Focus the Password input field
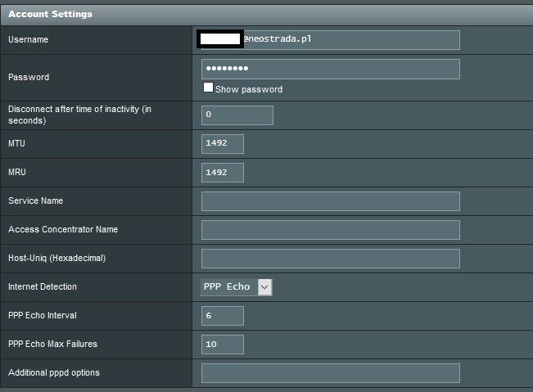 (330, 69)
